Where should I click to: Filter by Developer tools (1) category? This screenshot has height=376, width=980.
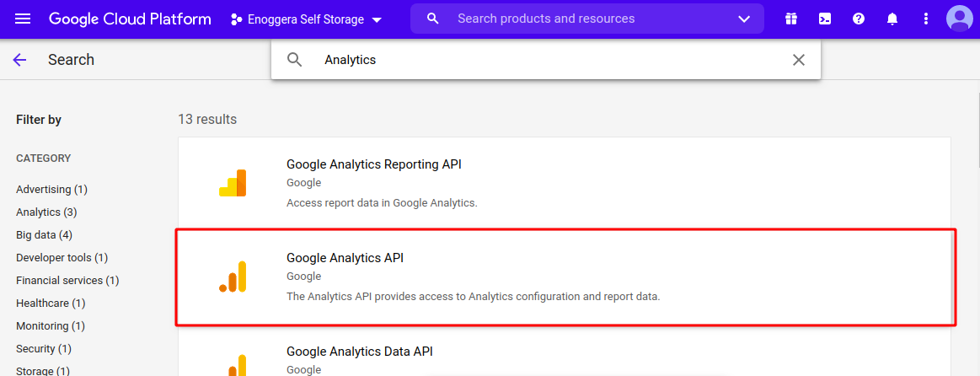(62, 257)
